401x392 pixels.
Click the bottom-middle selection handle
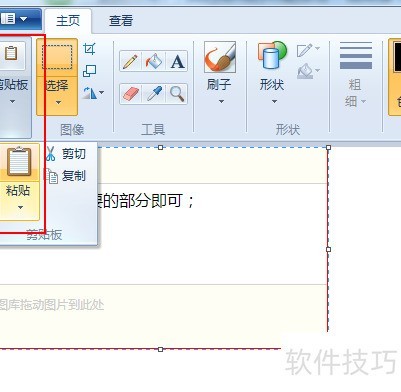coord(160,349)
